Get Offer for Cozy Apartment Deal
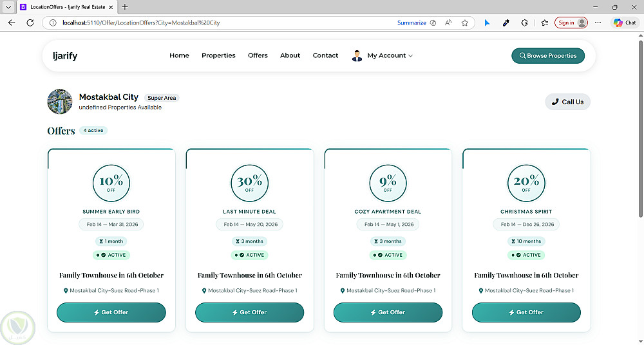The height and width of the screenshot is (345, 644). point(388,313)
